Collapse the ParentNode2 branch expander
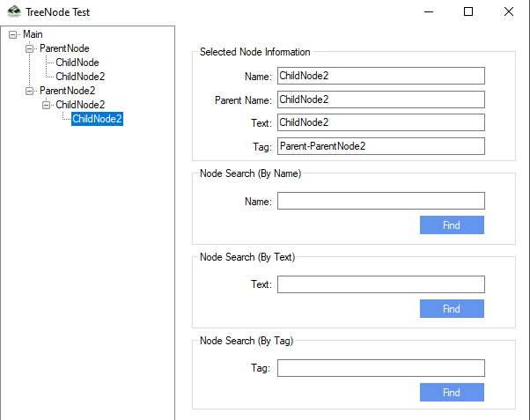The width and height of the screenshot is (530, 420). click(29, 91)
